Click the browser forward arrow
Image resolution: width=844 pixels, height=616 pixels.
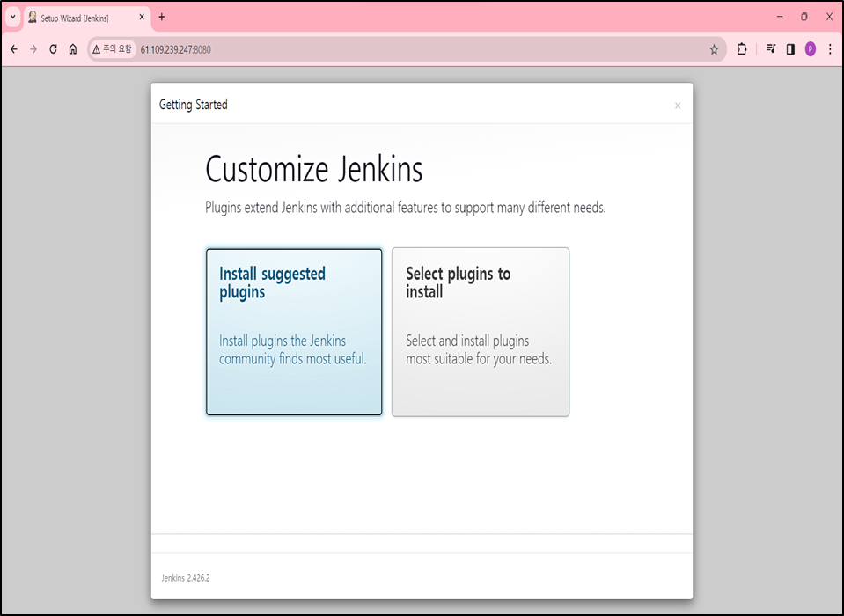(33, 49)
